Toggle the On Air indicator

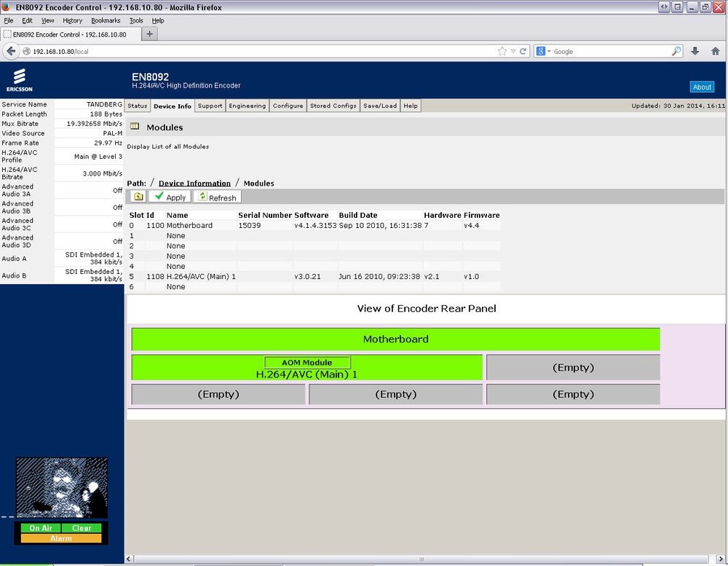point(41,527)
